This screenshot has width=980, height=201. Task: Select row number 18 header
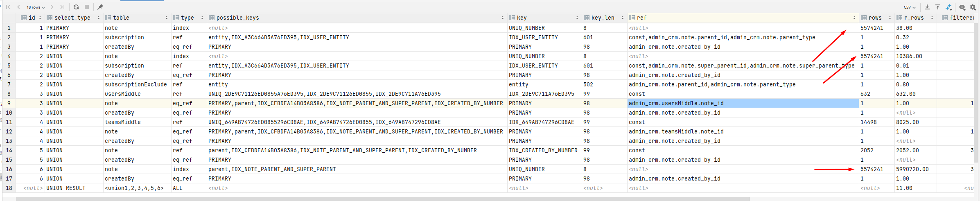point(9,188)
